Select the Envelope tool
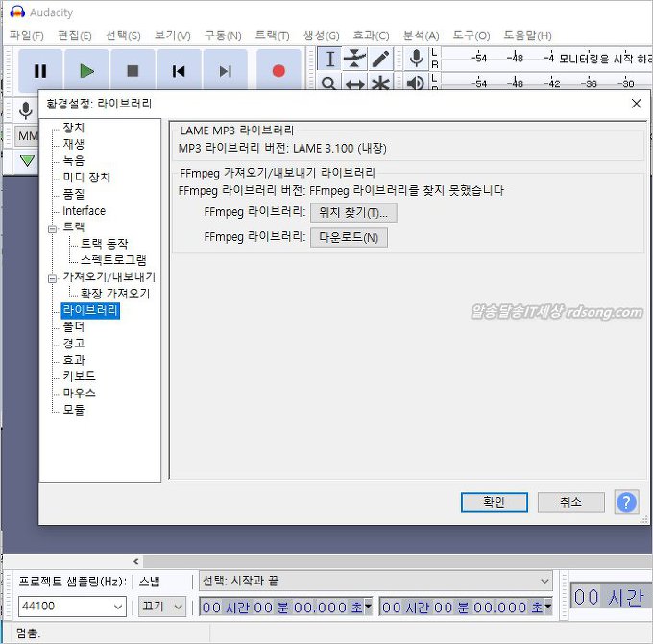The image size is (653, 644). coord(355,59)
